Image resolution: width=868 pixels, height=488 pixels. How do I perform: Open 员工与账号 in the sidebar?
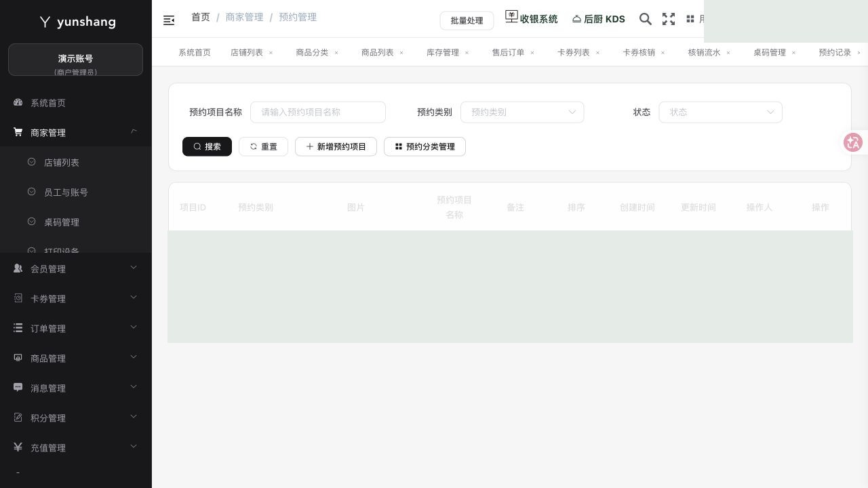click(x=76, y=192)
